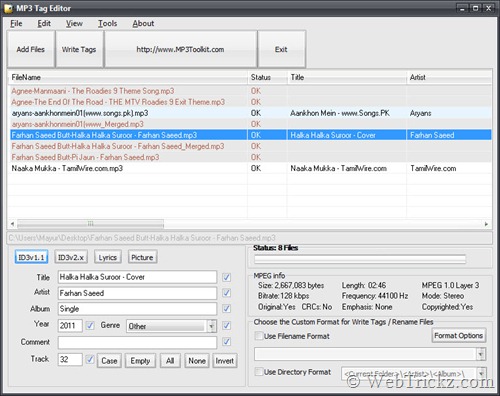Toggle the Album field checkbox
The width and height of the screenshot is (500, 396).
227,308
